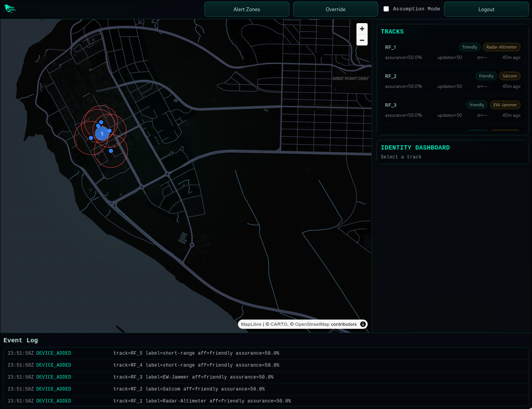Click the IDENTITY DASHBOARD heading
The width and height of the screenshot is (532, 409).
pos(415,148)
